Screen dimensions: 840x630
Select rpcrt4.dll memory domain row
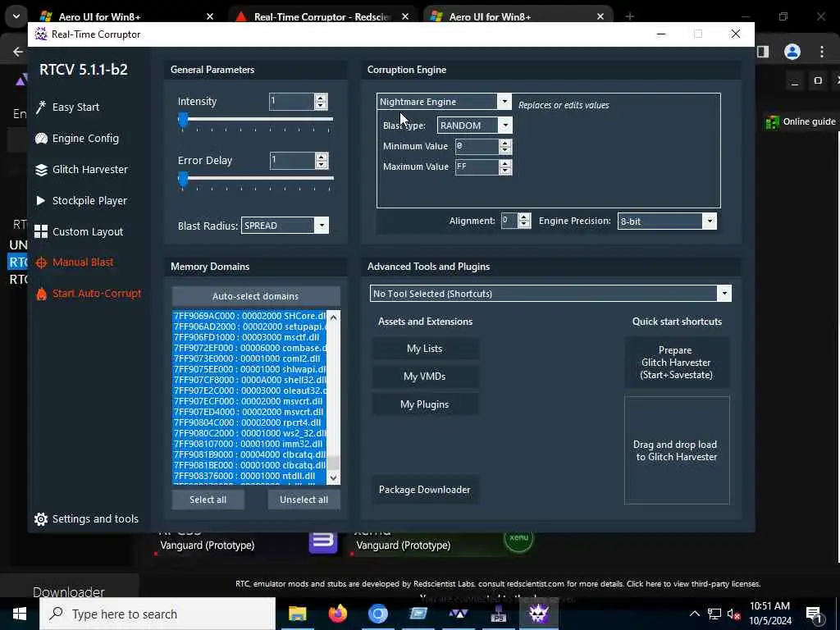click(x=249, y=422)
